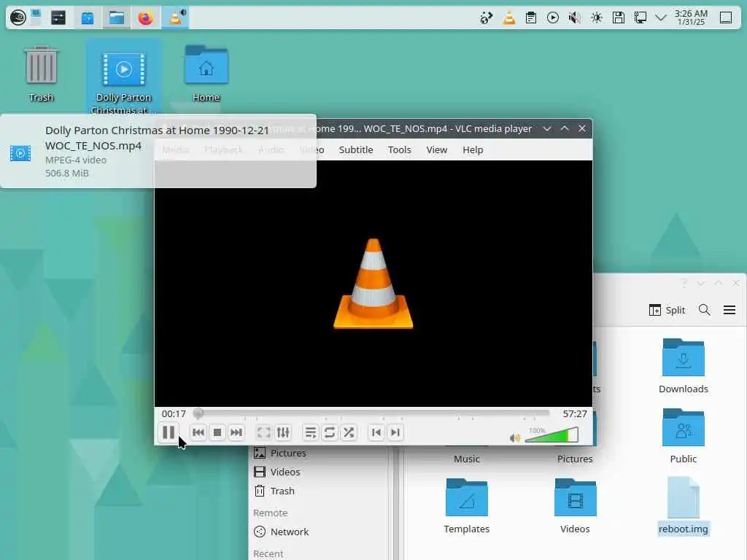Show extended settings equalizer panel

point(283,432)
